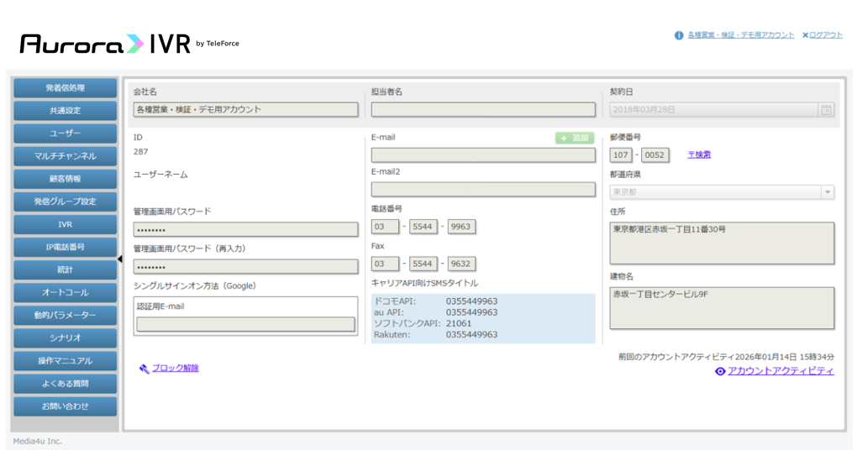
Task: Open 発着信処理 menu
Action: point(66,88)
